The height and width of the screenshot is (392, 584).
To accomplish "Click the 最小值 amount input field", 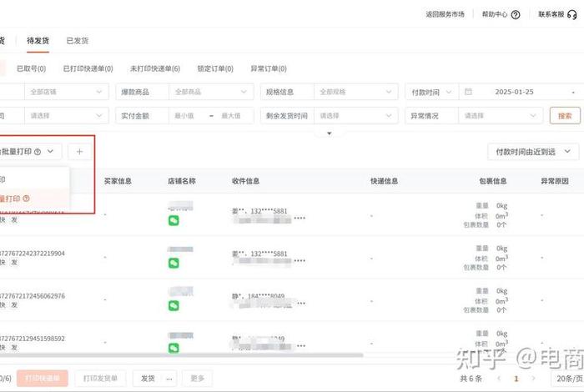I will (x=186, y=116).
